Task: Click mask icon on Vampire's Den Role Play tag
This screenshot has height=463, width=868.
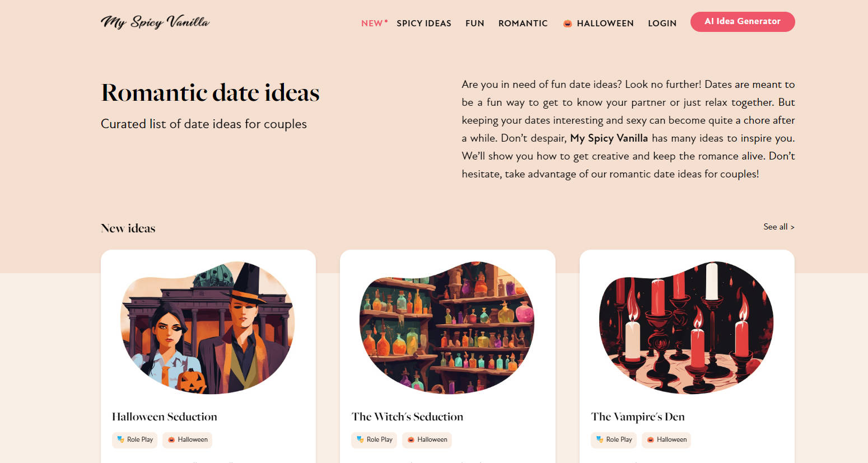Action: pyautogui.click(x=600, y=439)
